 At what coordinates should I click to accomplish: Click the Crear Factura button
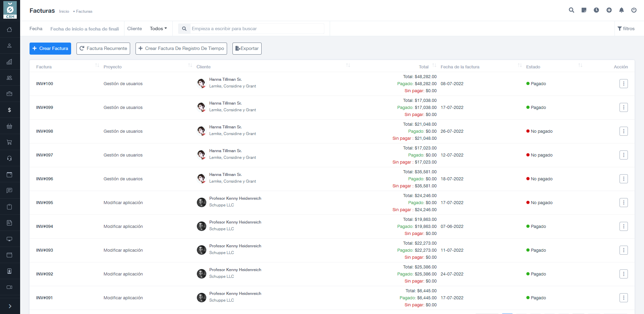(x=50, y=49)
